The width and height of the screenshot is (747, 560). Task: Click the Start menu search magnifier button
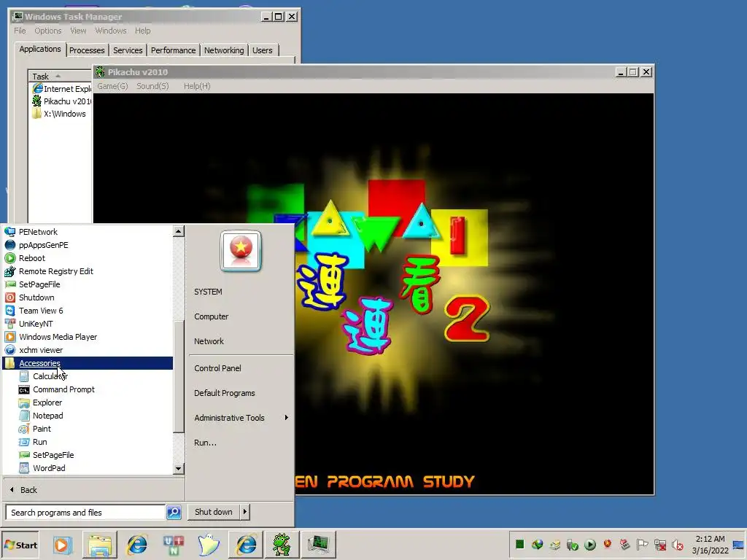[x=174, y=513]
